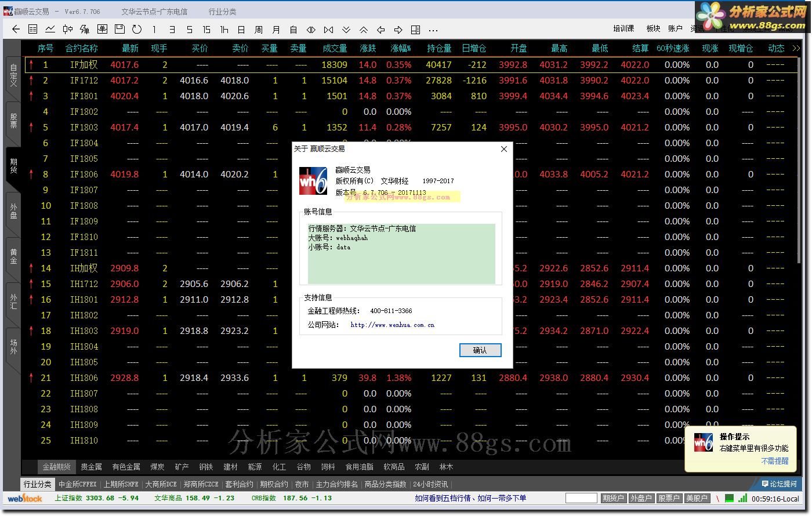Sort by the 涨幅% column header
This screenshot has width=812, height=516.
click(400, 49)
